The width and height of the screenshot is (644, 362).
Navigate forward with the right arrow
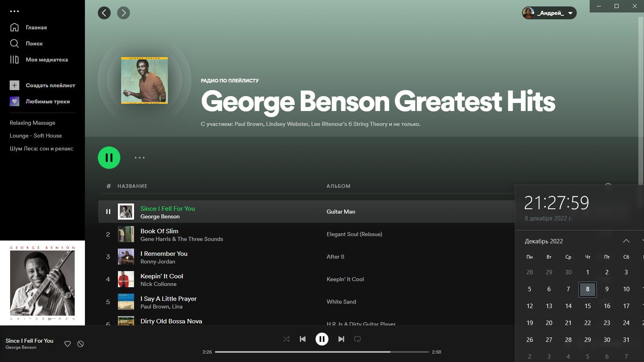point(124,13)
